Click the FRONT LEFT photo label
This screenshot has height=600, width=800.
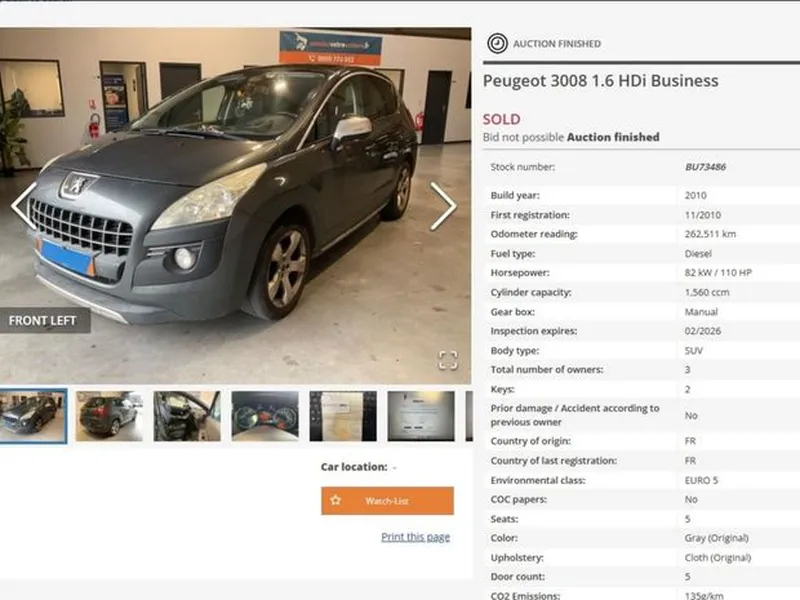(43, 320)
